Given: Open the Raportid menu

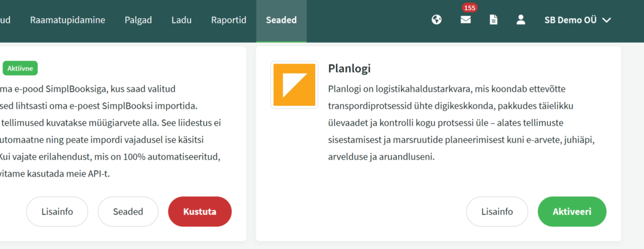Looking at the screenshot, I should click(229, 19).
